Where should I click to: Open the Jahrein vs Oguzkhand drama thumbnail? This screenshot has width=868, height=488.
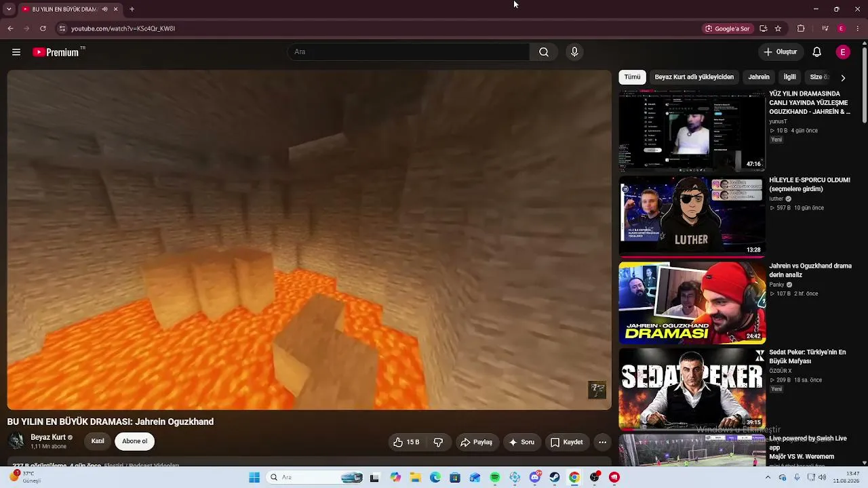point(692,303)
